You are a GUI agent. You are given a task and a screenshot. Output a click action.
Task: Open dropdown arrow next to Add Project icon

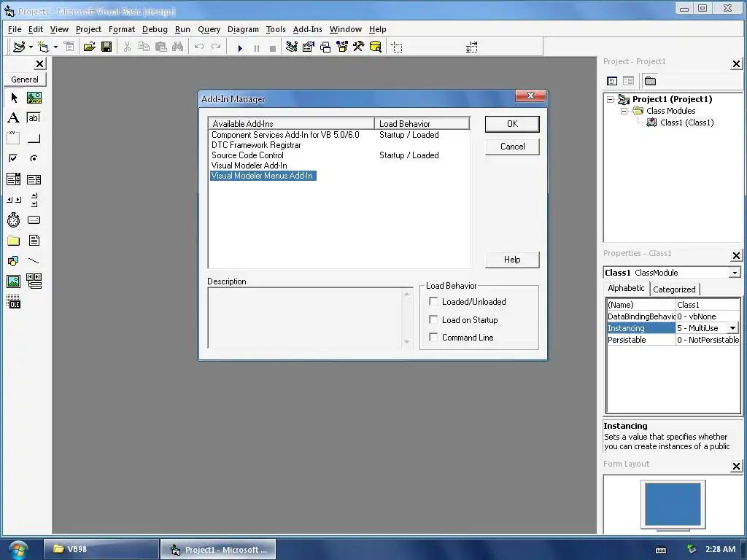[31, 47]
